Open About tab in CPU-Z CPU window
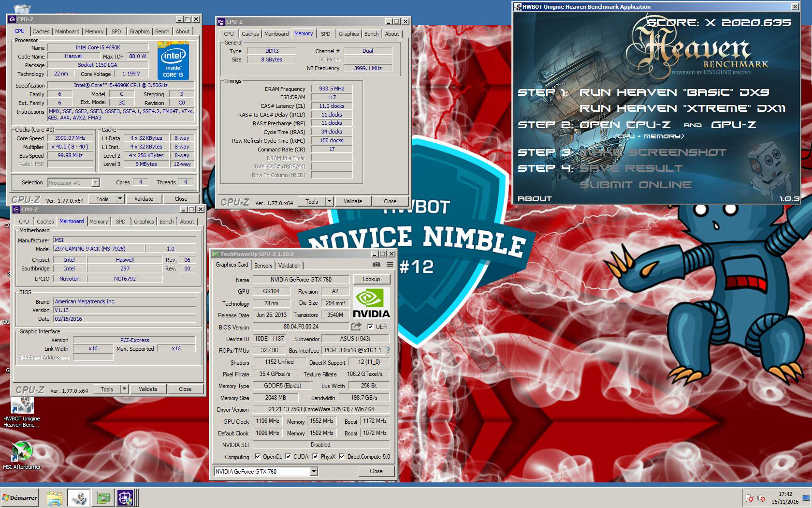Image resolution: width=812 pixels, height=508 pixels. 183,31
